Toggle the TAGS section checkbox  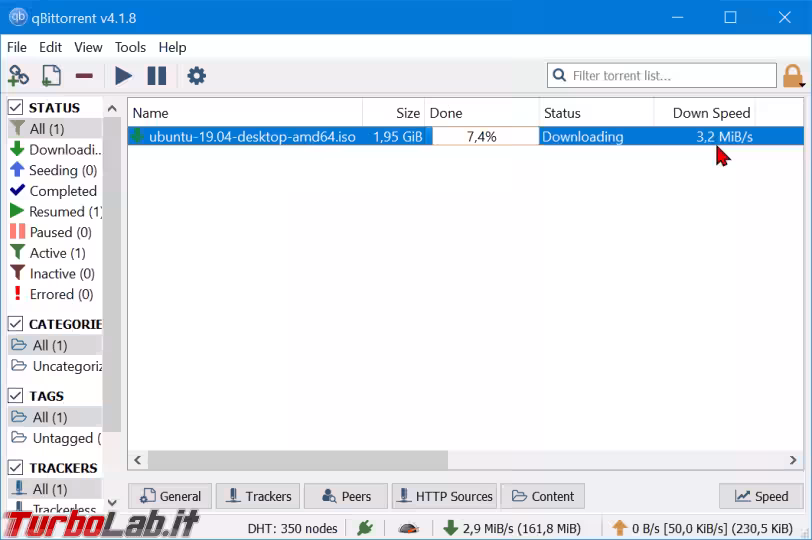16,396
